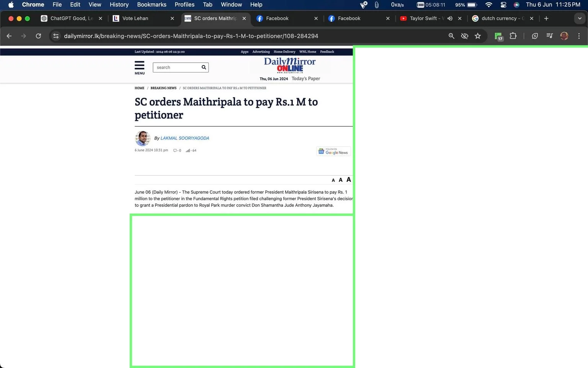
Task: Open Feedback link in top bar
Action: click(327, 52)
